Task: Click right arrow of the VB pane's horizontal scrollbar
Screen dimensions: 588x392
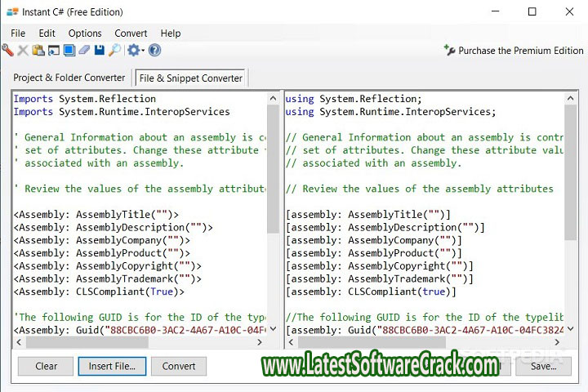Action: pos(260,342)
